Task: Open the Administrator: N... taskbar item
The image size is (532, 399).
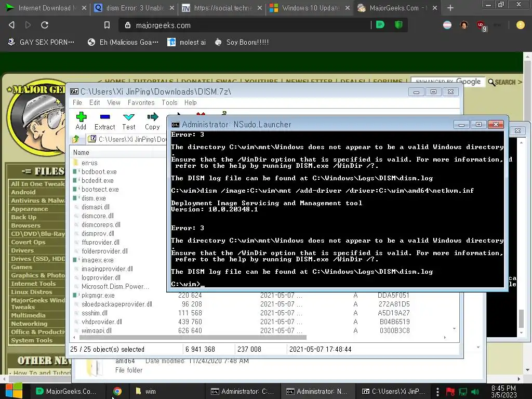Action: click(x=318, y=391)
